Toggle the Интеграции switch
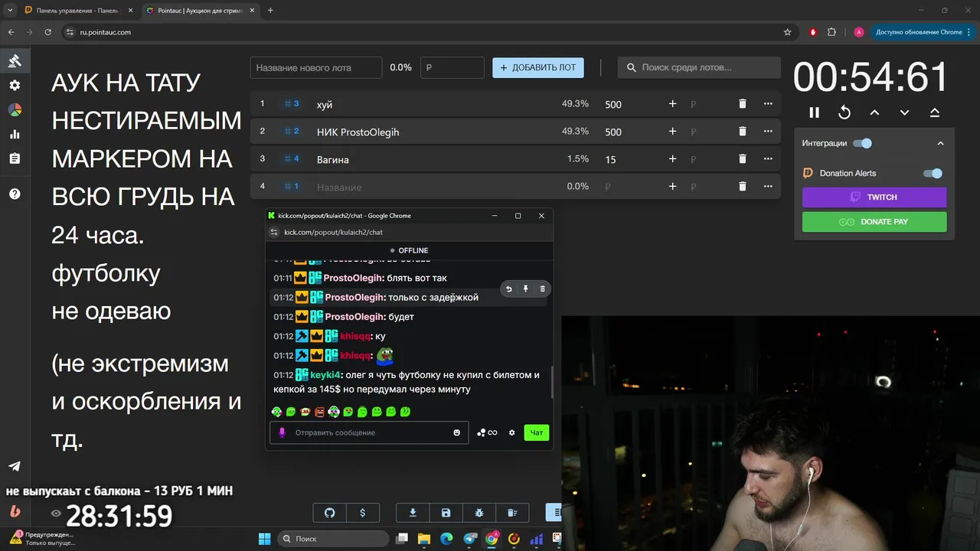 click(x=863, y=143)
